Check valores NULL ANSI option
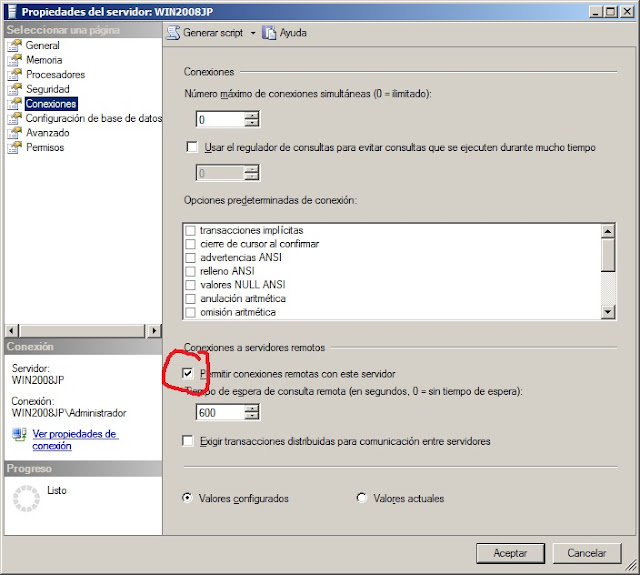 (191, 285)
